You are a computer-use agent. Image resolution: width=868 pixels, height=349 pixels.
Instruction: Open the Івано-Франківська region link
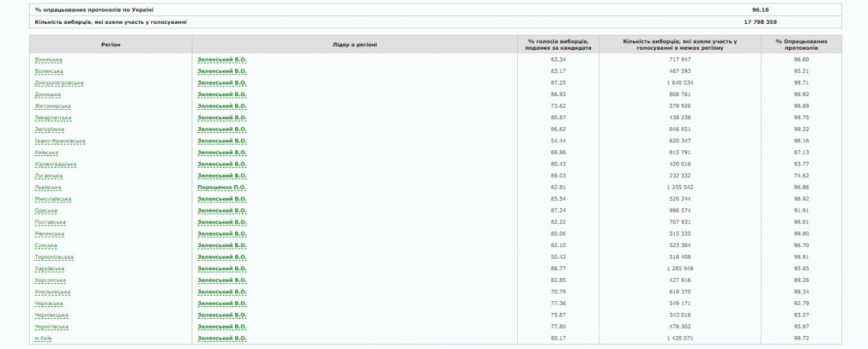click(x=60, y=140)
